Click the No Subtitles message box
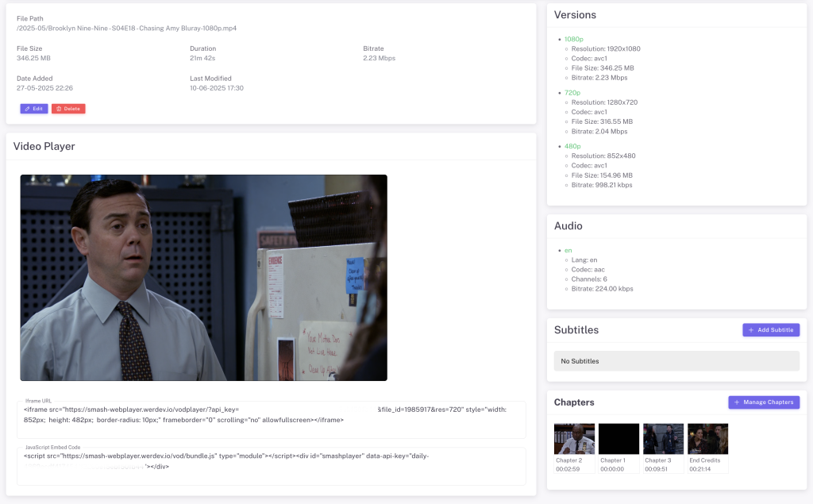The image size is (813, 504). 676,361
